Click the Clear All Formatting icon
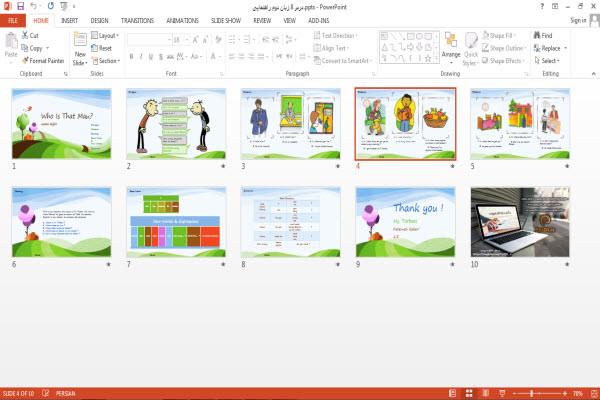Image resolution: width=600 pixels, height=400 pixels. coord(218,39)
